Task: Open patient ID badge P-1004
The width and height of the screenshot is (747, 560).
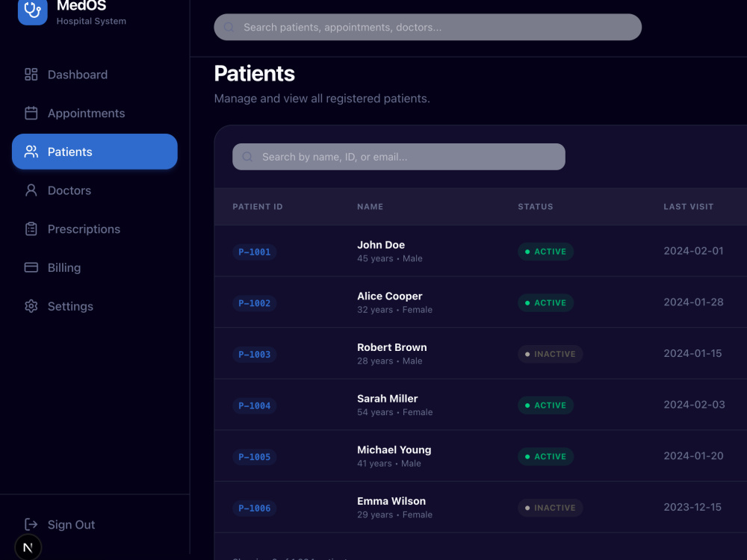Action: (x=255, y=405)
